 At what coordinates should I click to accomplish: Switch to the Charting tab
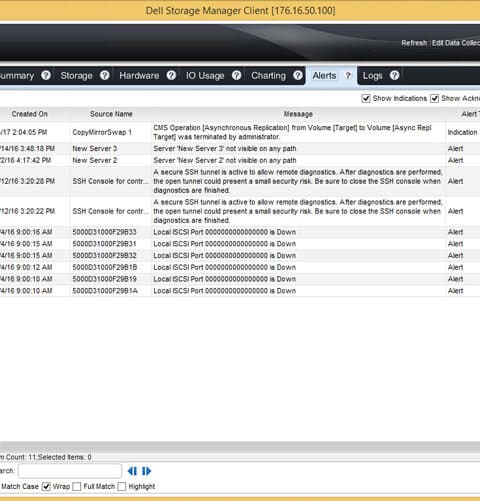268,76
